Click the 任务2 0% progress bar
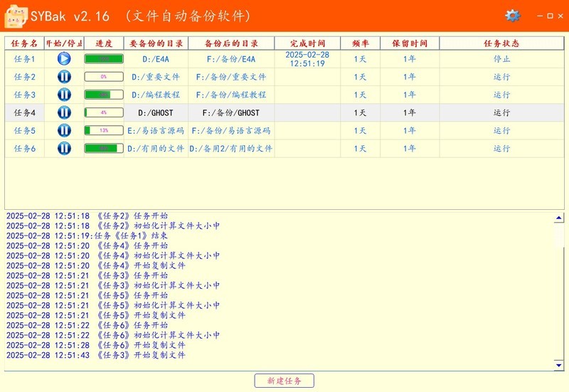This screenshot has height=392, width=569. point(104,77)
